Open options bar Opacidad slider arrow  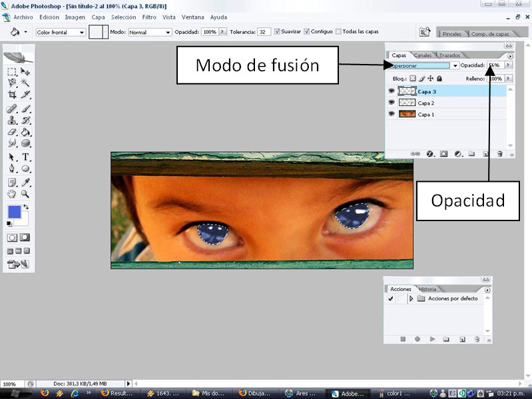pos(222,32)
